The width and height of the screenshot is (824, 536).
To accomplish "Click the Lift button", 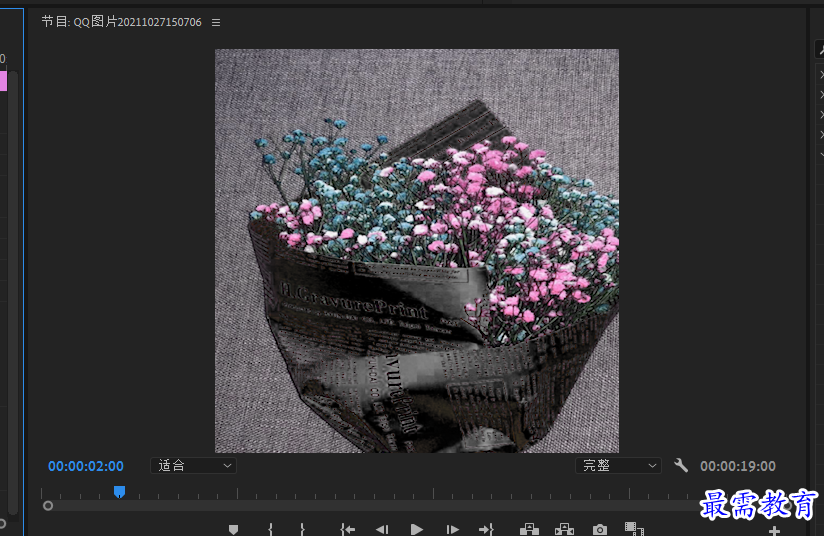I will point(529,529).
